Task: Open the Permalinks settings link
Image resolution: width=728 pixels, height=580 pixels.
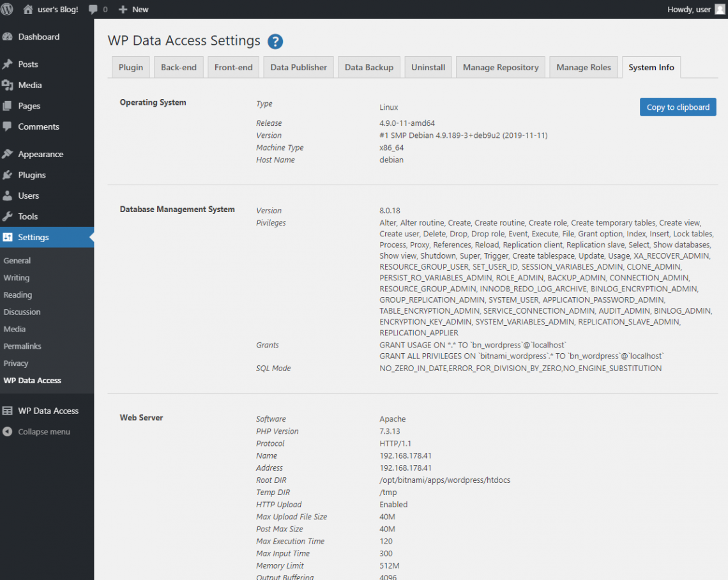Action: click(22, 346)
